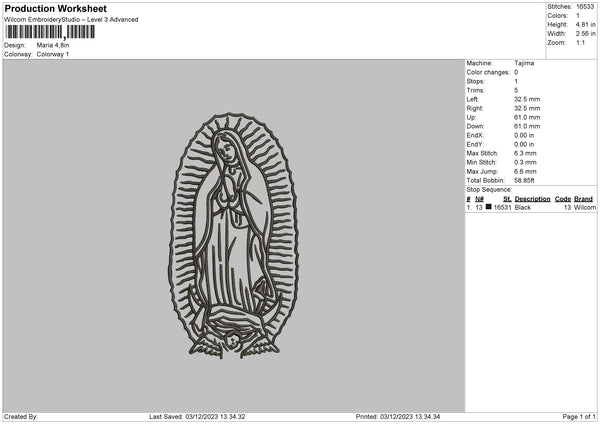Click the Brand column header

584,199
